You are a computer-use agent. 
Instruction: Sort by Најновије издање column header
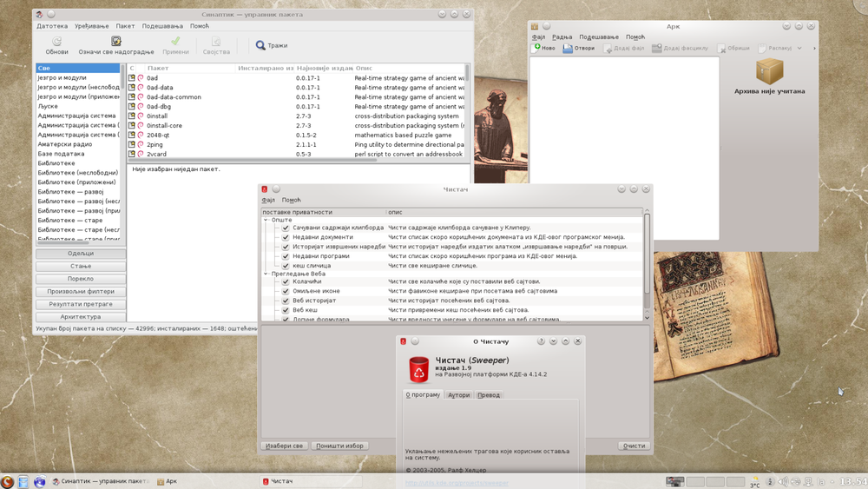click(x=324, y=68)
